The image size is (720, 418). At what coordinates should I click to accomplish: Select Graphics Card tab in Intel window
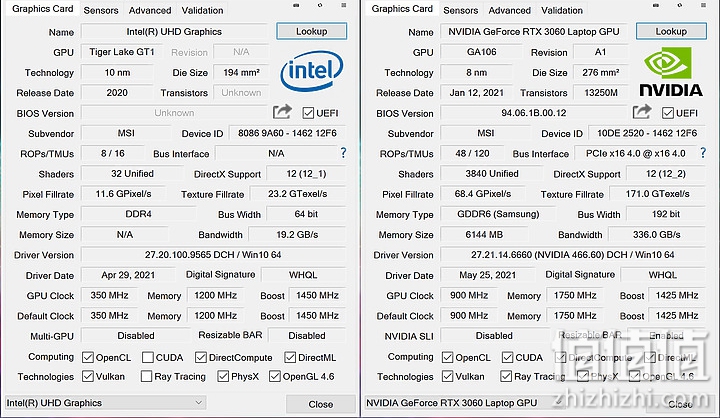(x=43, y=9)
